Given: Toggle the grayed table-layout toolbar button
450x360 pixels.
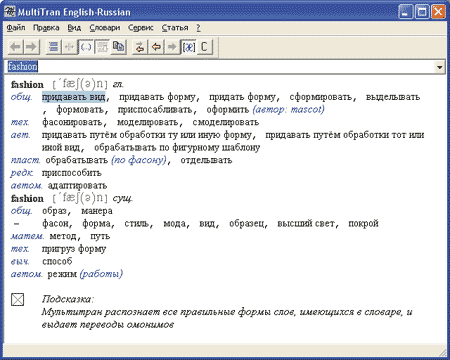Looking at the screenshot, I should tap(102, 47).
